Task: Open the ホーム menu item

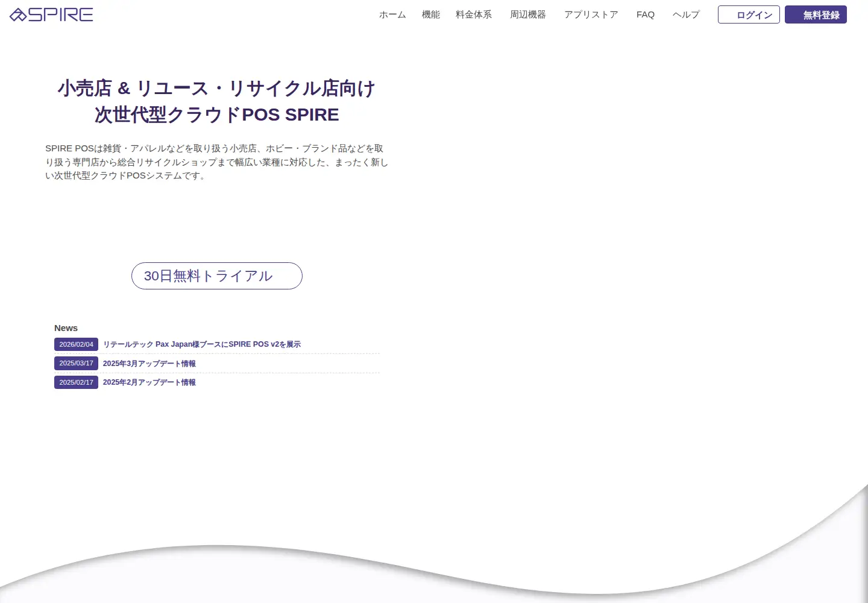Action: coord(392,14)
